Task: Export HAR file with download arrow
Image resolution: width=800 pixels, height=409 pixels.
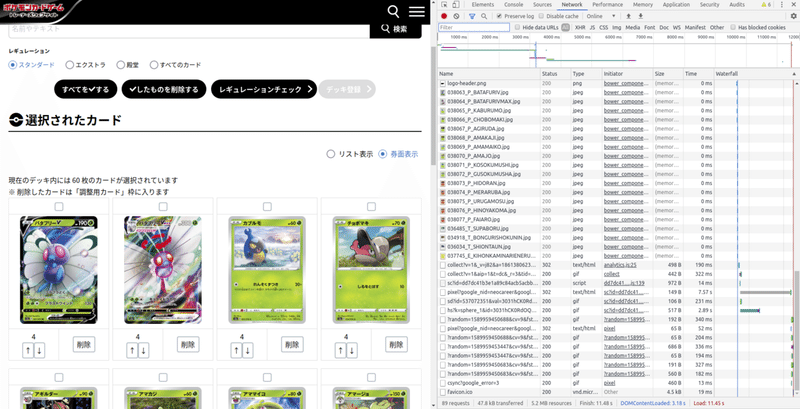Action: [640, 16]
